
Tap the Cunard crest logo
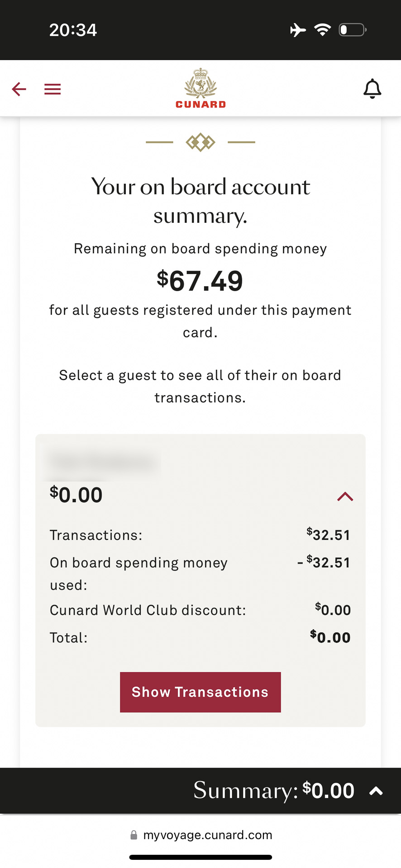(x=200, y=89)
